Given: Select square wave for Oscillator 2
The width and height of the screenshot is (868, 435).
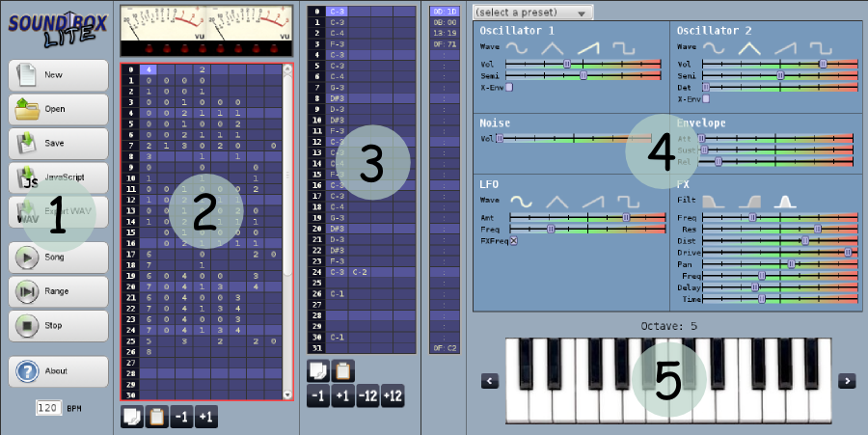Looking at the screenshot, I should tap(821, 48).
